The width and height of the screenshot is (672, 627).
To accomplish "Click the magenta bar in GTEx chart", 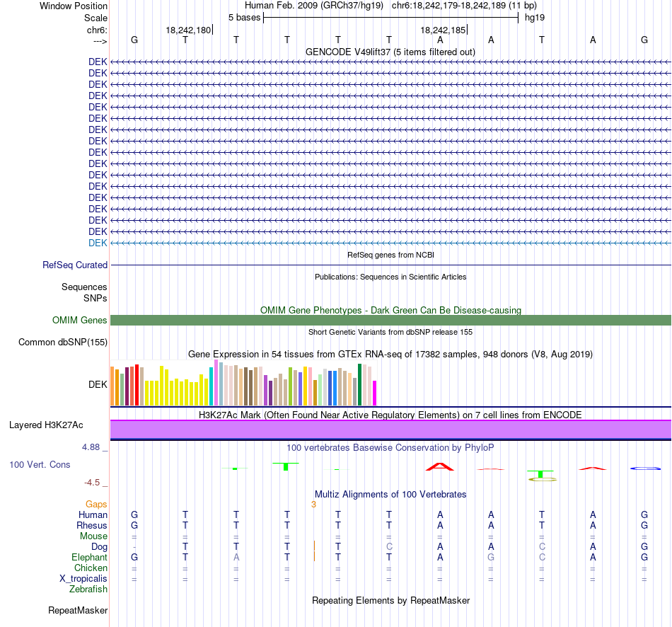I will [375, 393].
